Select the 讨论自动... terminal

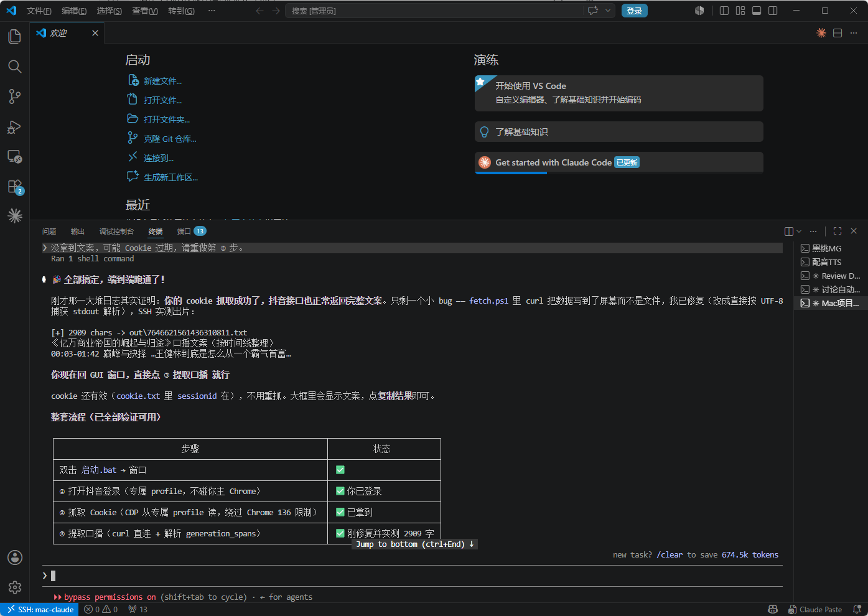[x=831, y=289]
